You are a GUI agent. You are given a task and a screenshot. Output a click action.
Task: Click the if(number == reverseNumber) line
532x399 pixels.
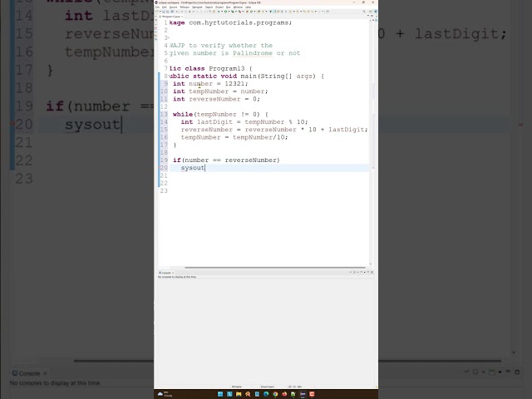226,160
